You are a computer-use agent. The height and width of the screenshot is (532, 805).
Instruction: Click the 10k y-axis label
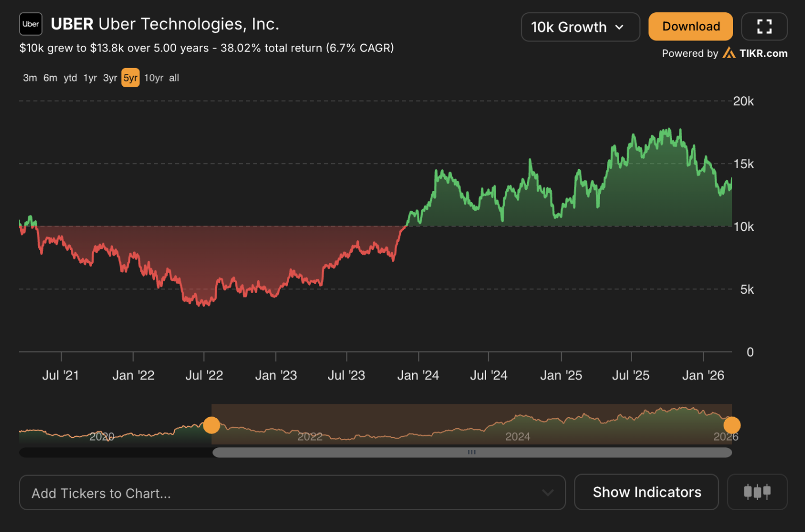tap(743, 227)
